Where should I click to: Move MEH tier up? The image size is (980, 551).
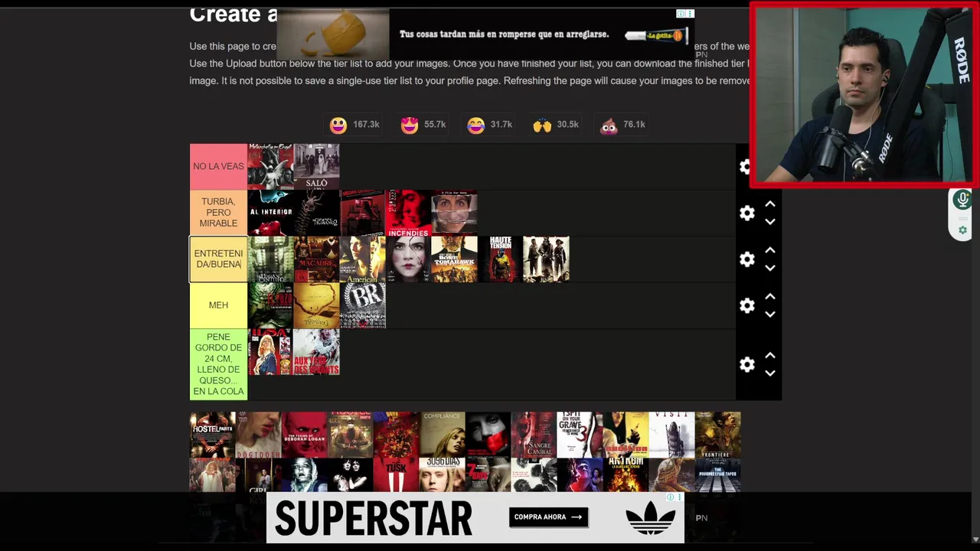pos(770,296)
